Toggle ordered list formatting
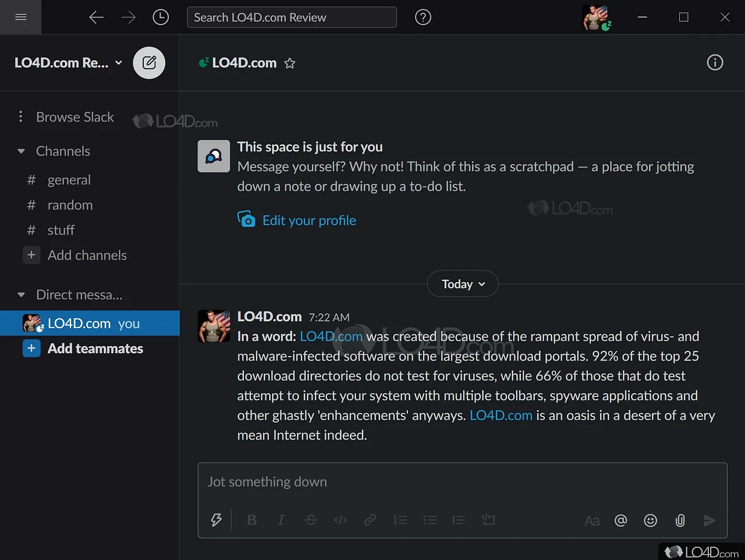Screen dimensions: 745x560 (x=400, y=520)
